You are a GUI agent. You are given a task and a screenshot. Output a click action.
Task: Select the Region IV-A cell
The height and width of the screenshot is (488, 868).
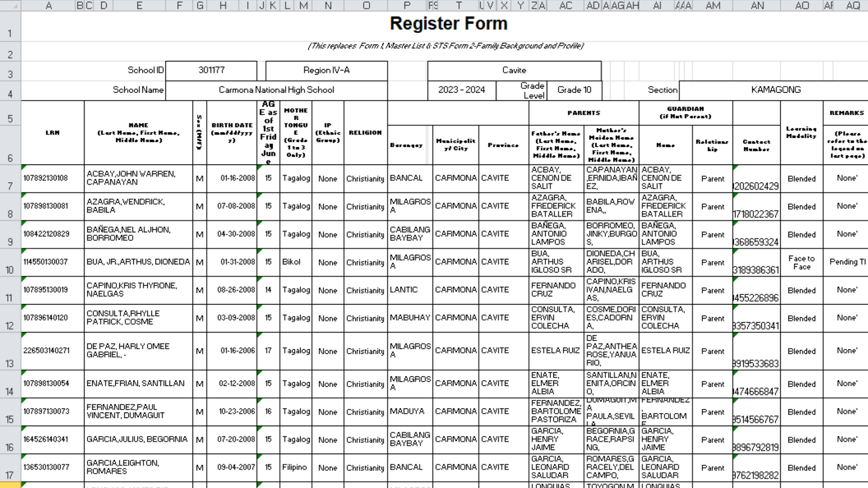pos(326,70)
